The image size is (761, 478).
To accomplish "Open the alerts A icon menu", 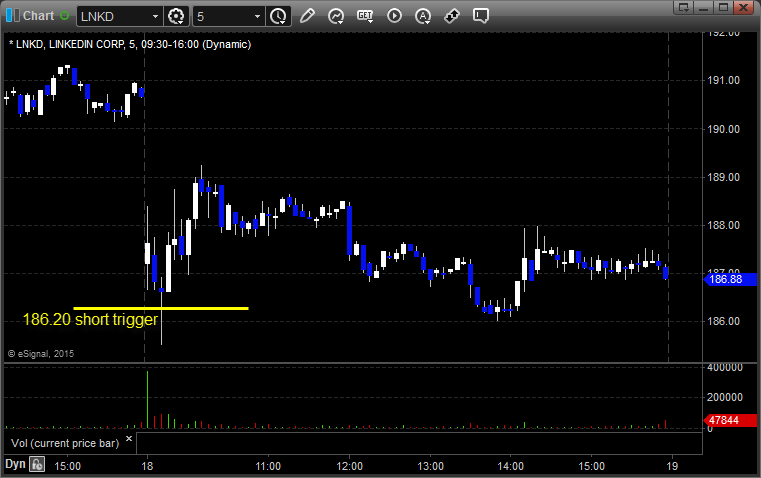I will (x=423, y=16).
